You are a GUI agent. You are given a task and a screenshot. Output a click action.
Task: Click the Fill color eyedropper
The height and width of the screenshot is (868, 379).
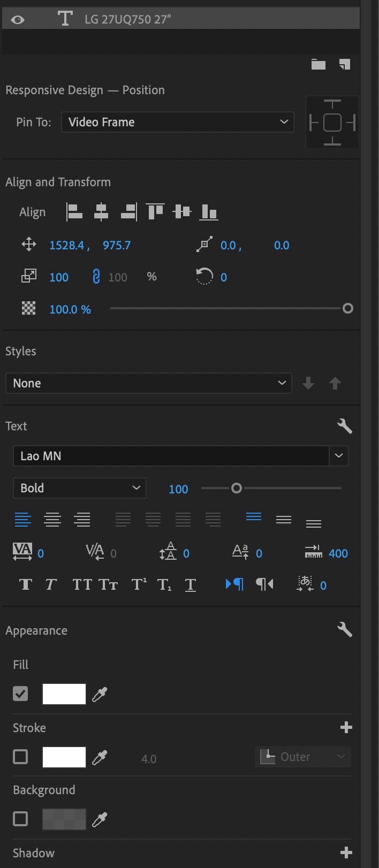pos(100,695)
